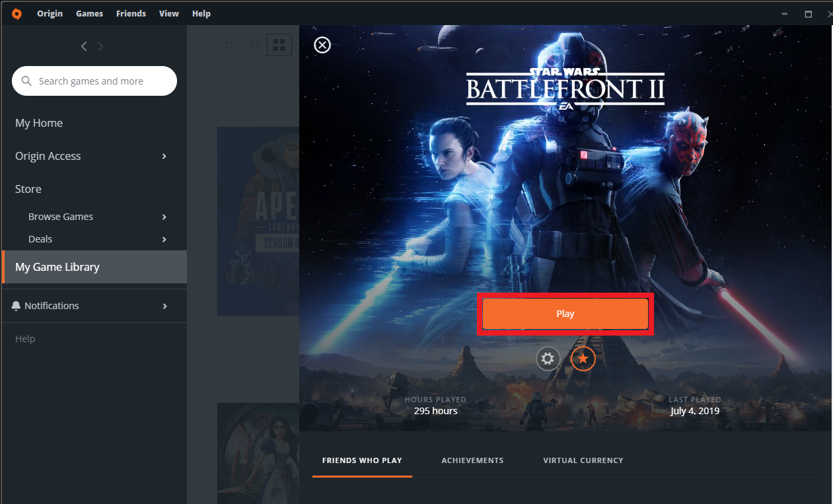Open the View menu
Image resolution: width=833 pixels, height=504 pixels.
click(169, 13)
